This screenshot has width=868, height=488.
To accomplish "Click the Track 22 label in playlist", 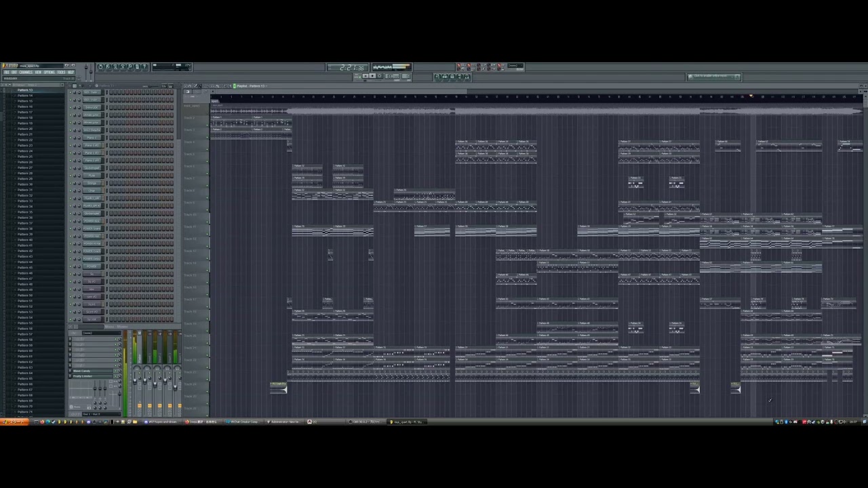I will [190, 360].
